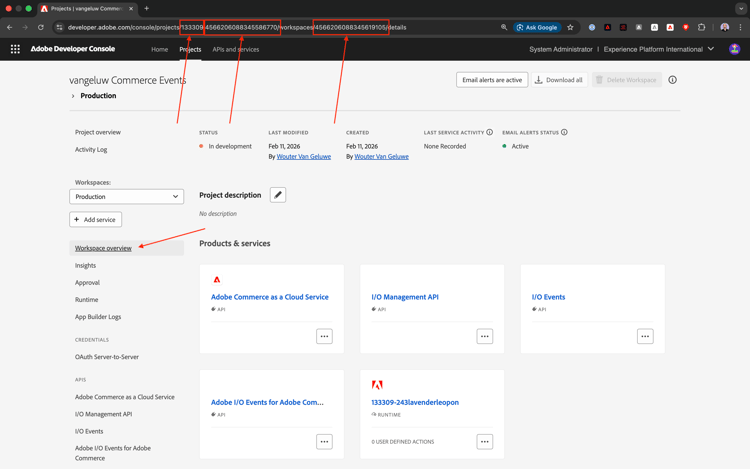
Task: Click the Adobe Developer Console logo text
Action: [73, 49]
